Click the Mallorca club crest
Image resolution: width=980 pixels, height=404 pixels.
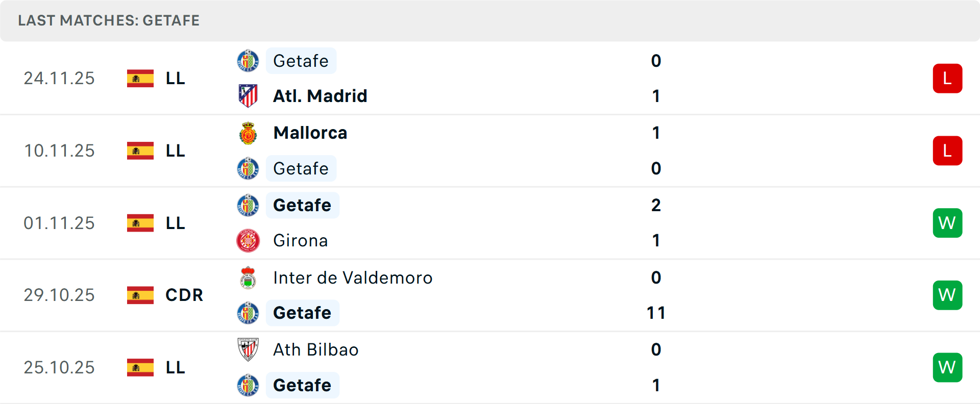coord(248,133)
